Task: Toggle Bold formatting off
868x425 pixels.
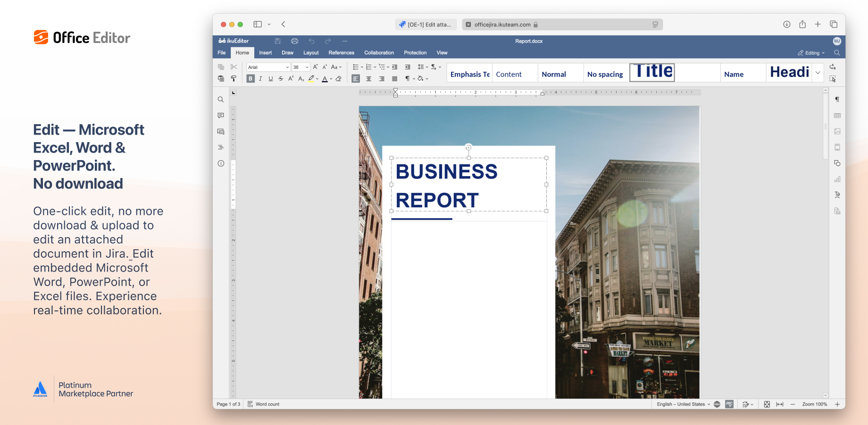Action: pyautogui.click(x=250, y=78)
